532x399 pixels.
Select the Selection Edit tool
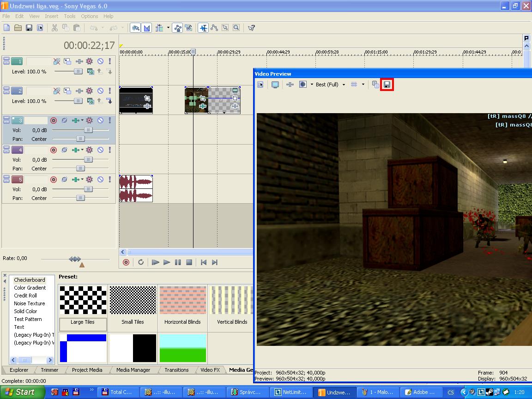click(x=225, y=28)
